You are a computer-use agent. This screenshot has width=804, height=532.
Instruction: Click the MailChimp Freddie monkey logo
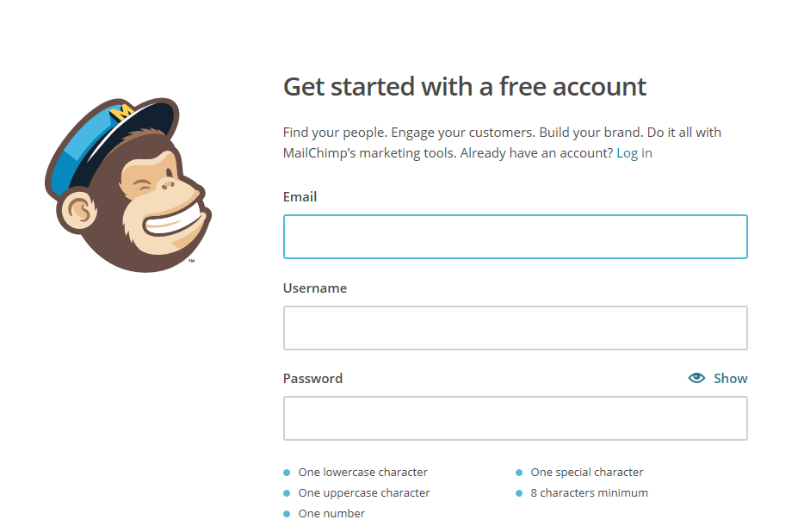[127, 185]
